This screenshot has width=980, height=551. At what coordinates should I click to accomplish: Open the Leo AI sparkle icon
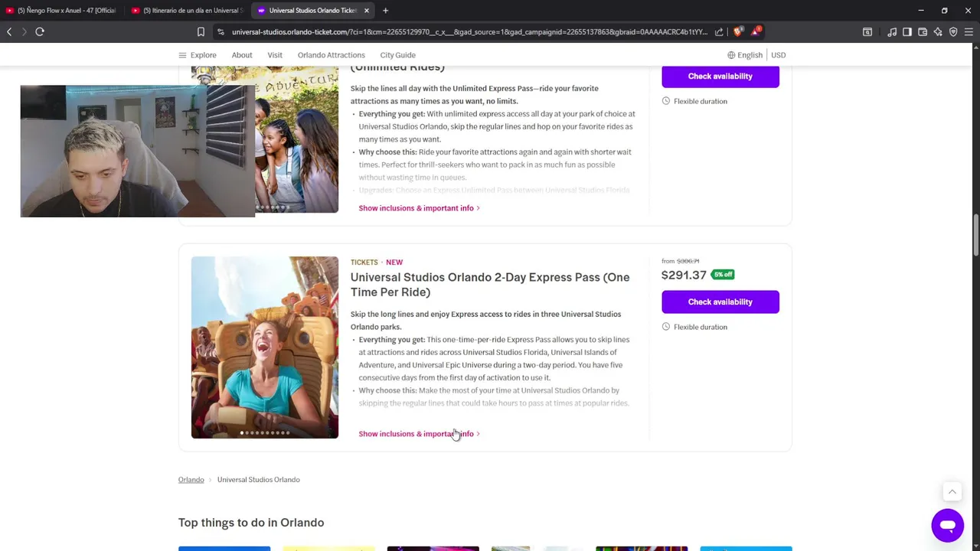pyautogui.click(x=938, y=32)
